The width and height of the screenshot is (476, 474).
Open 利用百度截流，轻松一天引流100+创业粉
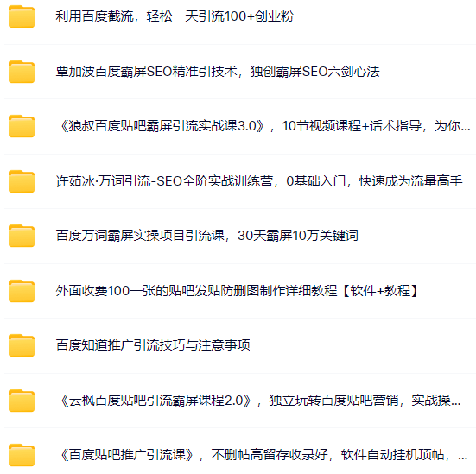[175, 16]
